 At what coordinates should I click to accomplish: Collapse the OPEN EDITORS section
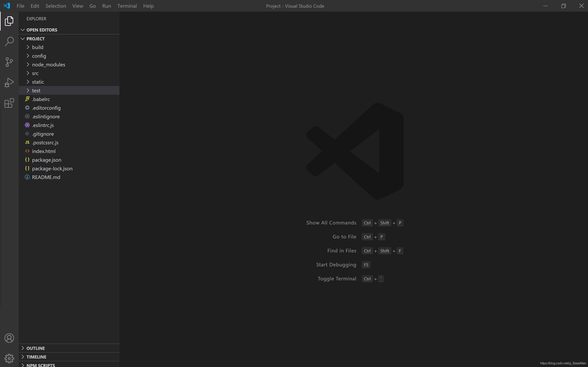42,30
